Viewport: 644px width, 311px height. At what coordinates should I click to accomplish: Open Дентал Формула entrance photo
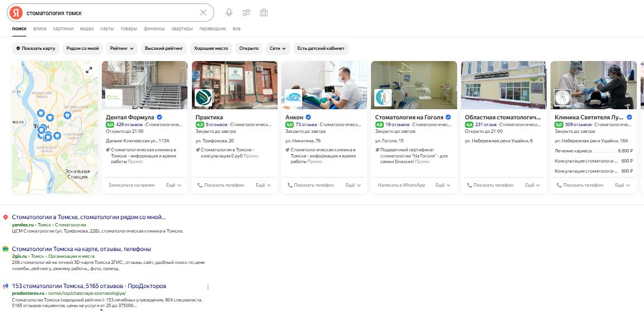click(144, 85)
